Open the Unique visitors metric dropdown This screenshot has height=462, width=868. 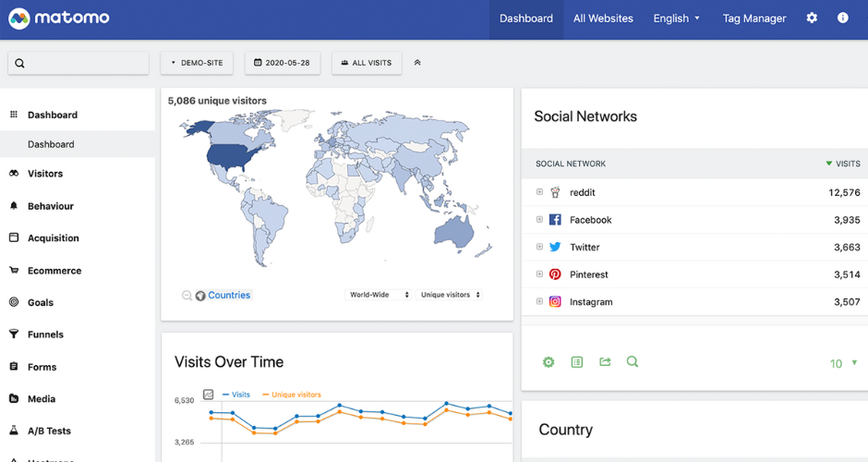(x=449, y=295)
